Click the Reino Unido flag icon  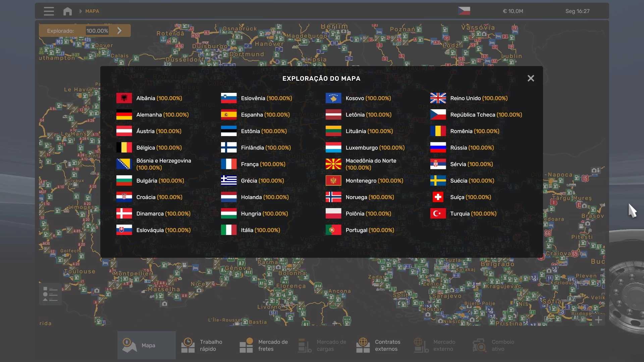438,98
